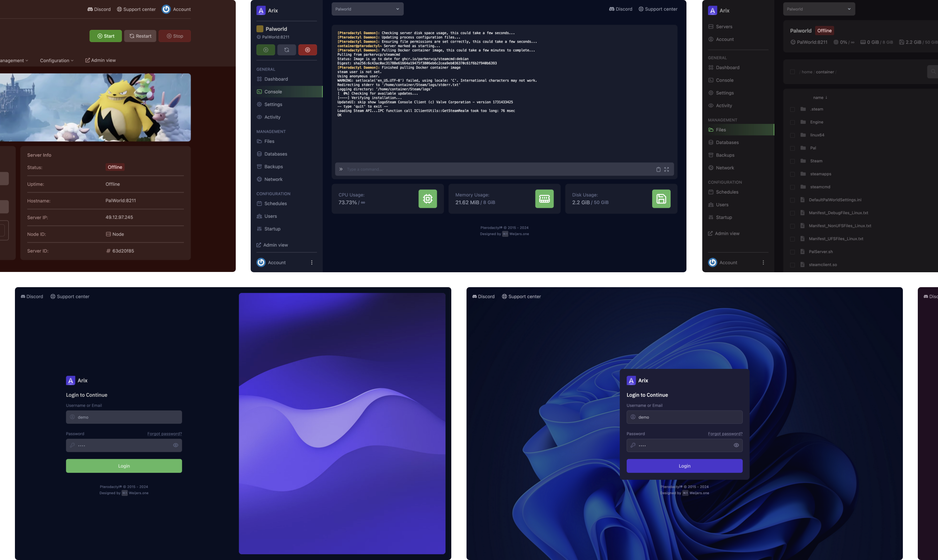
Task: Open the Account options menu via three dots
Action: coord(312,262)
